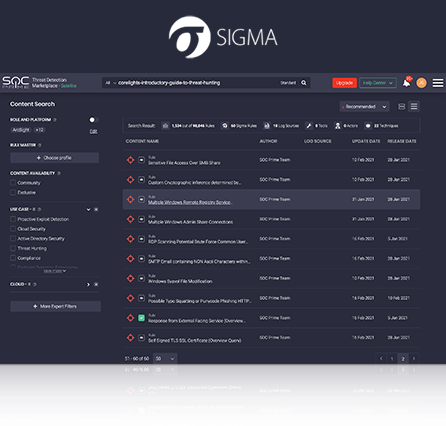Viewport: 446px width, 426px height.
Task: Check the Exclusive availability box
Action: coord(13,192)
